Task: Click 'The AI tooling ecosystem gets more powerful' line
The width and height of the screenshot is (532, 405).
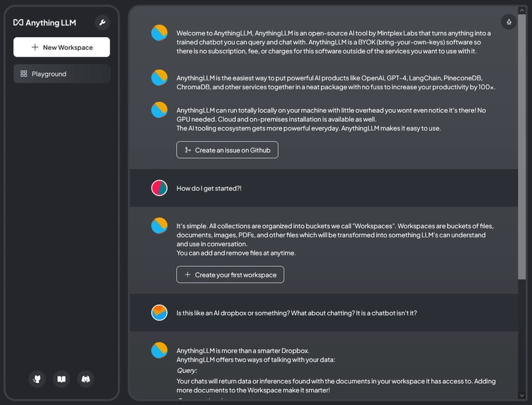Action: coord(309,128)
